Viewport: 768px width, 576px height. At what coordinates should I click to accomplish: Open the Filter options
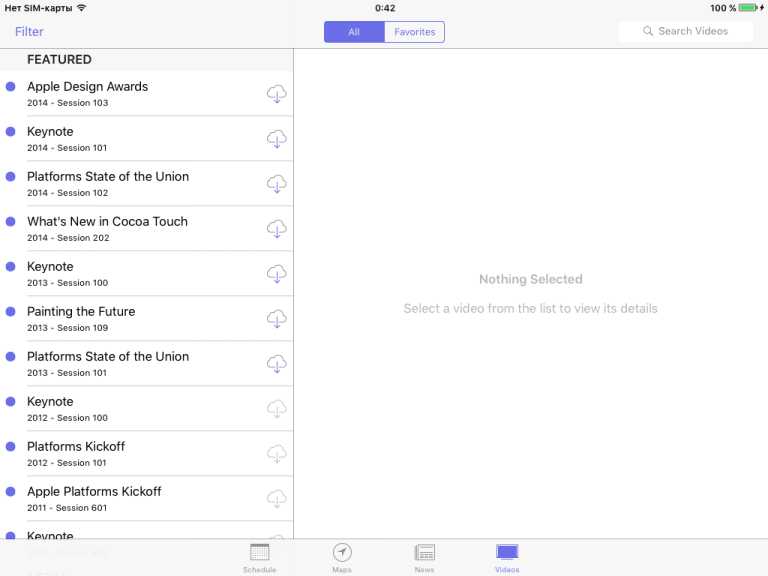29,31
